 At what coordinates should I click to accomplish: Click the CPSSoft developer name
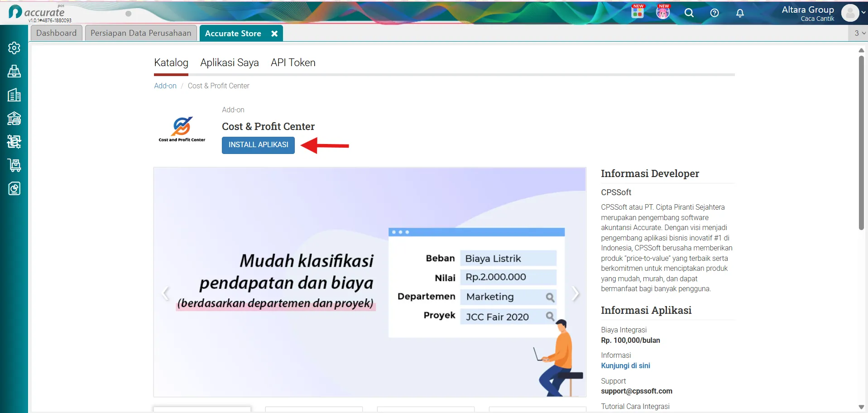(x=616, y=192)
